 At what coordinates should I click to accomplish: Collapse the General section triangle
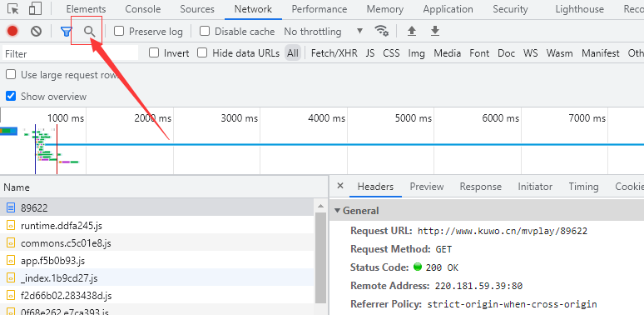(337, 211)
